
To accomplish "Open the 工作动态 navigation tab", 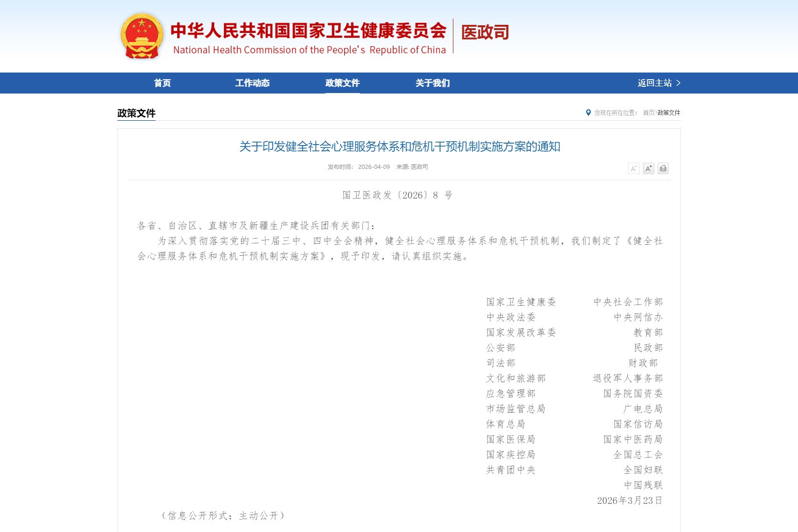I will (x=252, y=83).
